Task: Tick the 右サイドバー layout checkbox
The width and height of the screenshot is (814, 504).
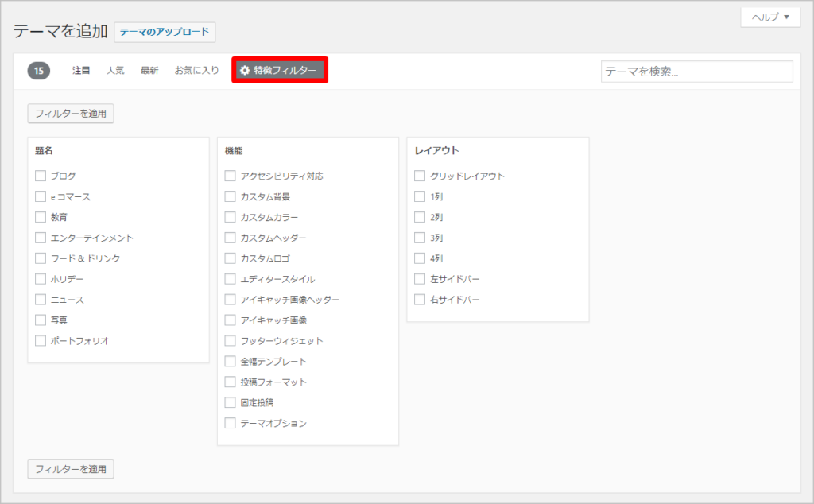Action: pos(420,300)
